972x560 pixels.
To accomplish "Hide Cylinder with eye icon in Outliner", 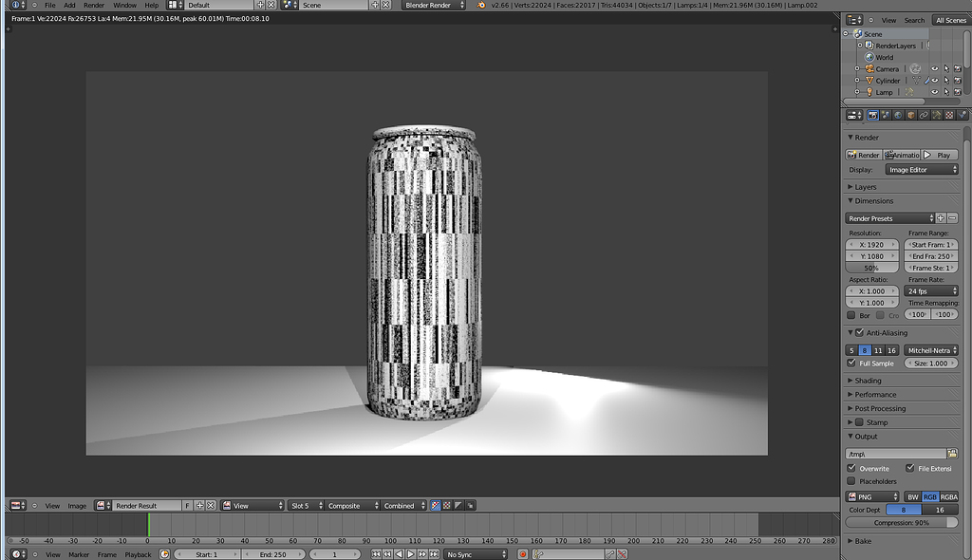I will [935, 81].
